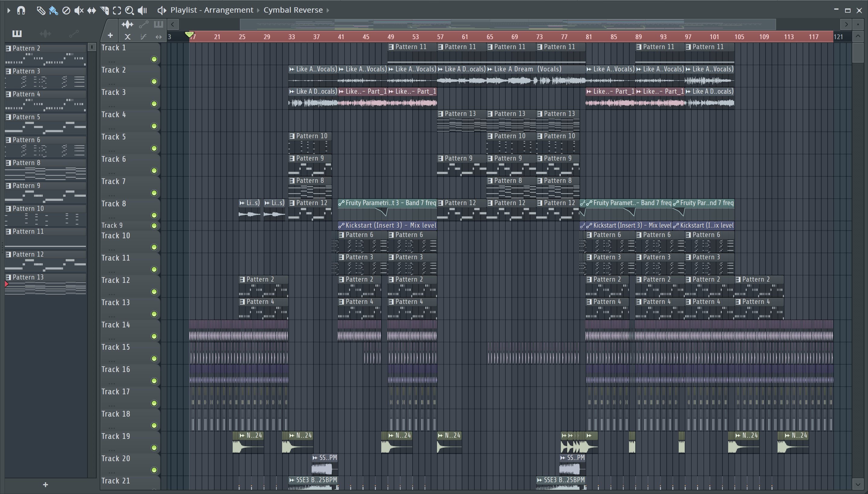Select the Slice tool
The height and width of the screenshot is (494, 868).
coord(105,10)
